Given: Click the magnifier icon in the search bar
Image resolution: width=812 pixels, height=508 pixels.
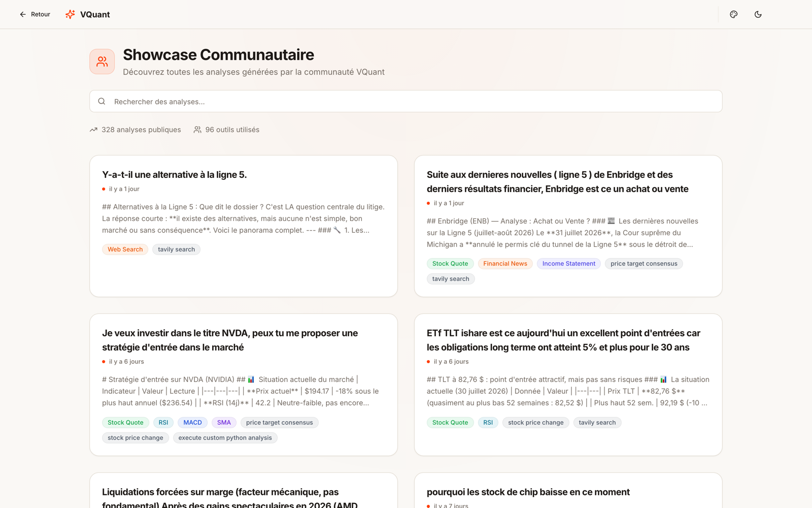Looking at the screenshot, I should click(101, 101).
